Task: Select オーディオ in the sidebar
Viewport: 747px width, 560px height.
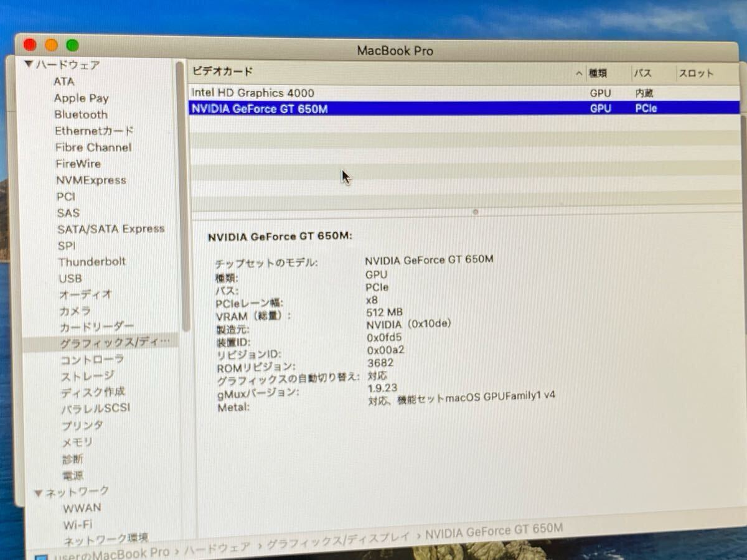Action: pyautogui.click(x=85, y=294)
